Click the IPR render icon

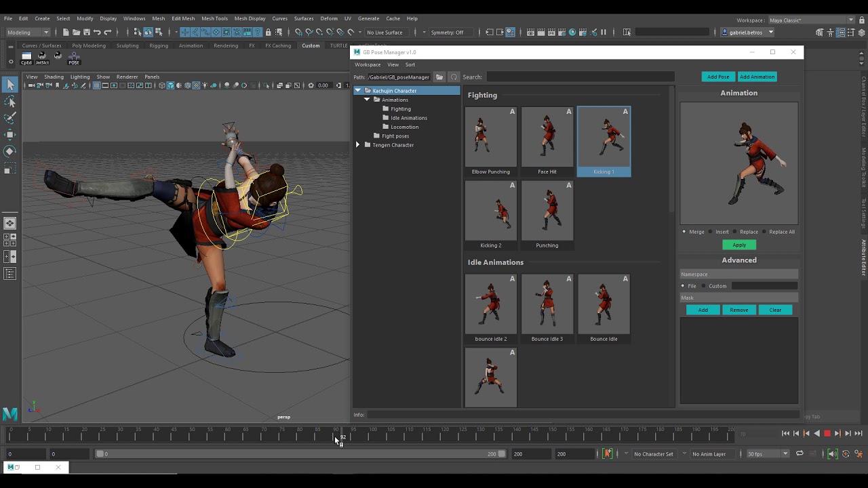click(x=552, y=32)
